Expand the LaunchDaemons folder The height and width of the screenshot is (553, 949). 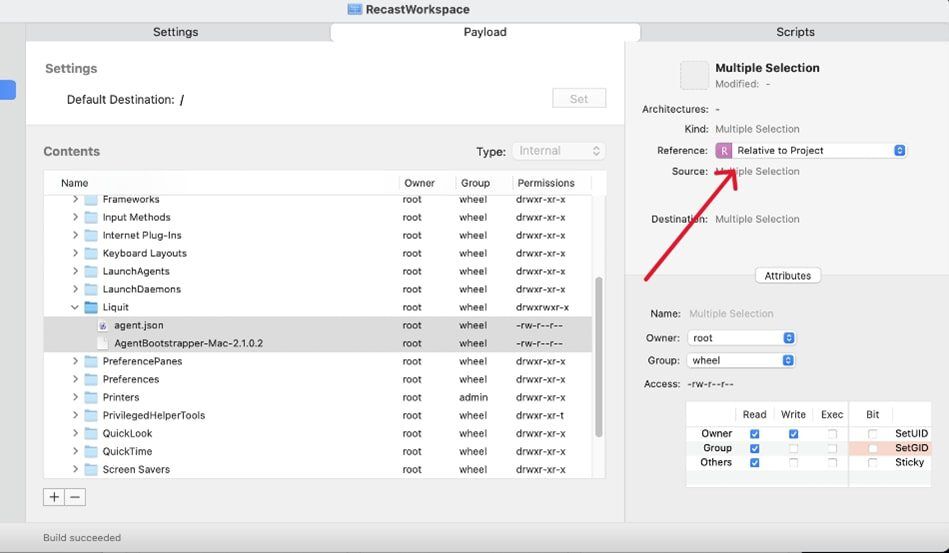click(x=74, y=289)
